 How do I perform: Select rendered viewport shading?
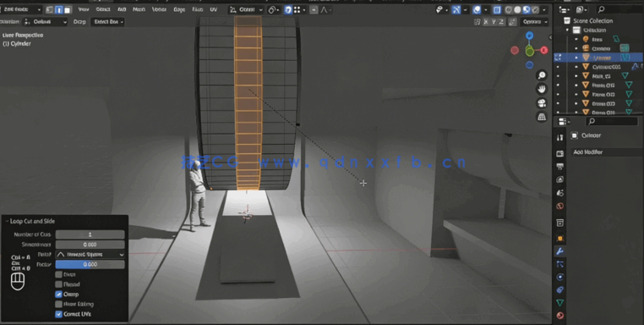tap(535, 9)
